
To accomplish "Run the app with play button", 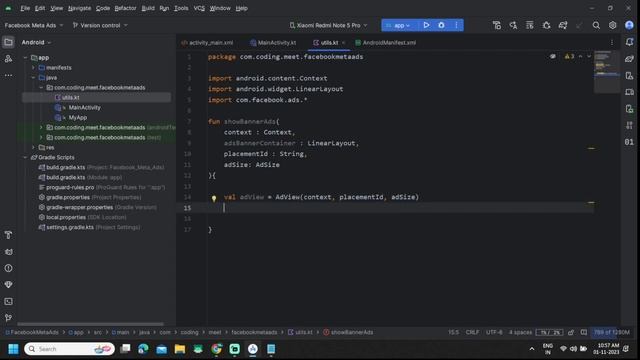I will (x=426, y=25).
